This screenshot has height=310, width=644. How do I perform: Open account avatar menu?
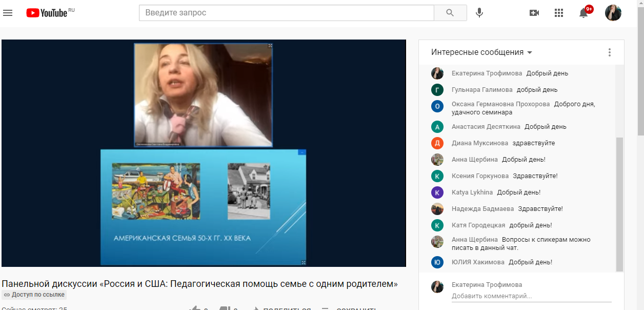613,13
